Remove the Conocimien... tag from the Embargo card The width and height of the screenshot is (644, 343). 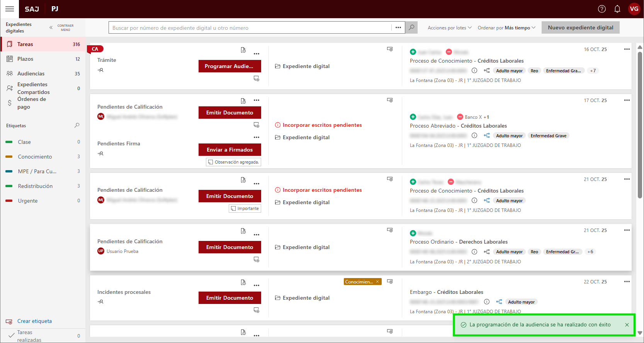[x=377, y=282]
